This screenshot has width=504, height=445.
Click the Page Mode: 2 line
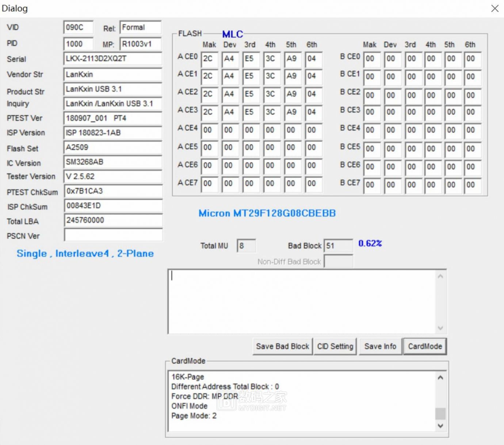pyautogui.click(x=194, y=416)
